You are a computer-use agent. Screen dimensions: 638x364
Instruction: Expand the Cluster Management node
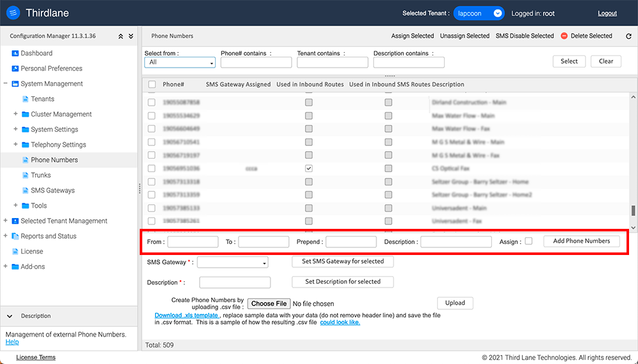click(15, 114)
